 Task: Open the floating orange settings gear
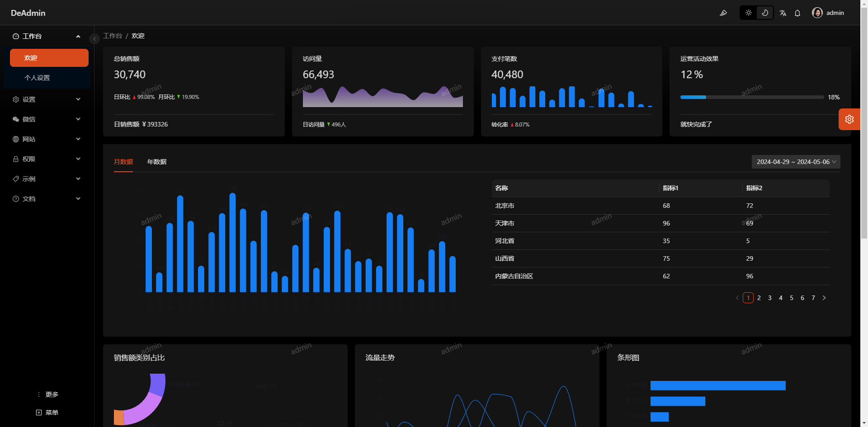[x=849, y=119]
